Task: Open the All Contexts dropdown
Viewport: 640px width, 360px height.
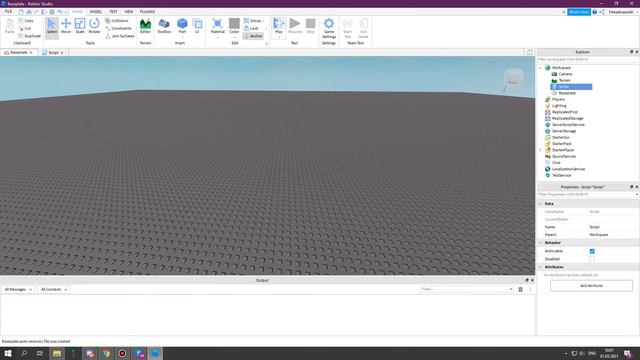Action: click(53, 289)
